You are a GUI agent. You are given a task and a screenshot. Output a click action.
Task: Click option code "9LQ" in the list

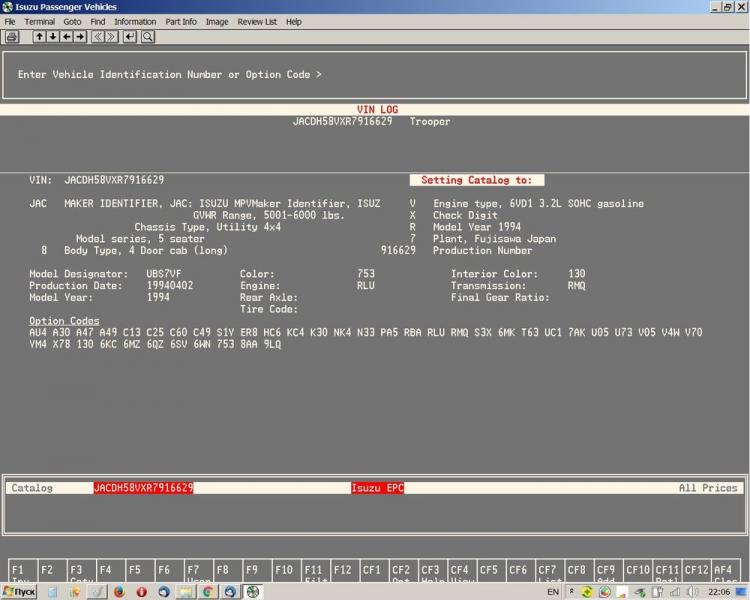coord(272,344)
